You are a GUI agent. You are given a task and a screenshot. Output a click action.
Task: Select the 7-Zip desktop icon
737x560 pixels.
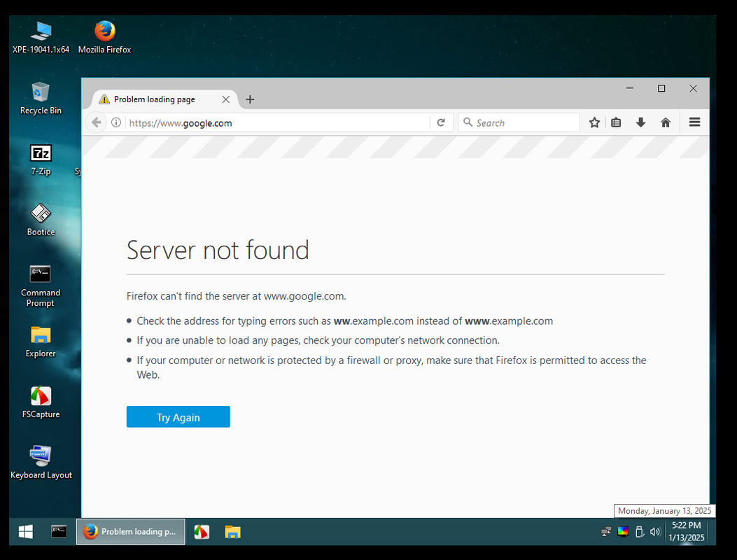[41, 160]
